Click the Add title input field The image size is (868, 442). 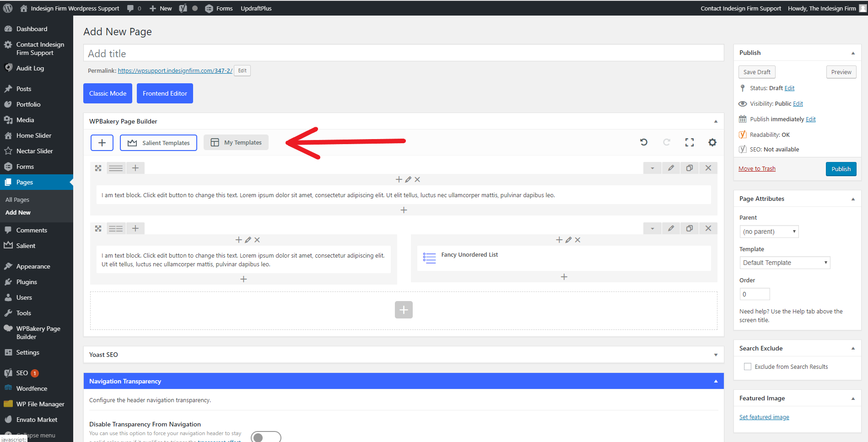pyautogui.click(x=403, y=54)
